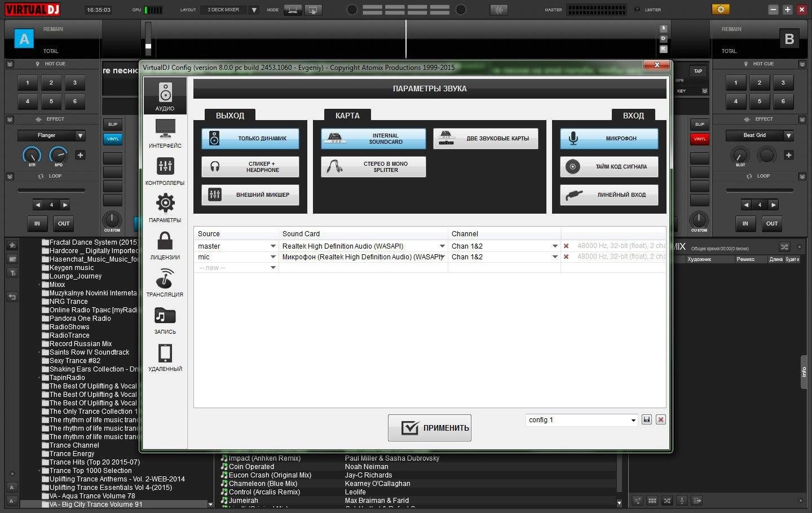Select RadioTrance folder in browser
This screenshot has height=513, width=812.
pyautogui.click(x=69, y=335)
